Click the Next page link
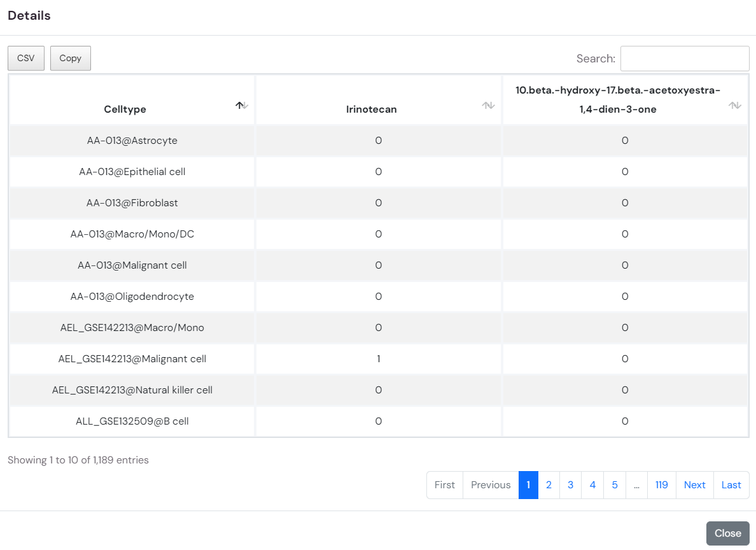The height and width of the screenshot is (550, 756). [x=695, y=485]
